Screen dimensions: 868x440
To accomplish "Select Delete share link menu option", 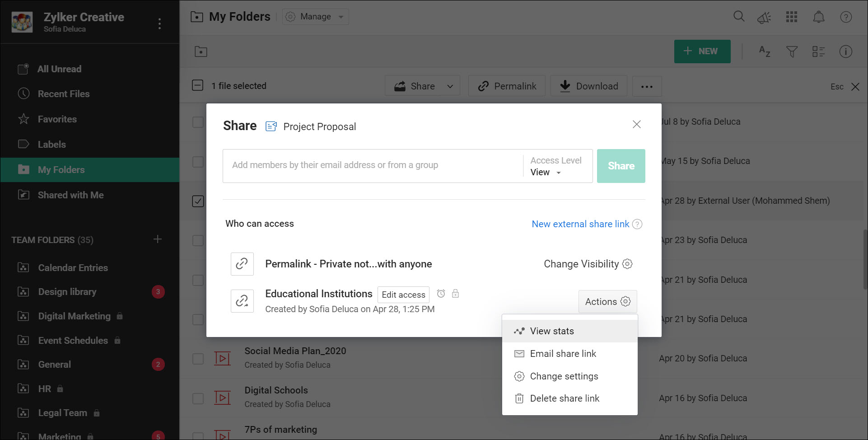I will 565,398.
